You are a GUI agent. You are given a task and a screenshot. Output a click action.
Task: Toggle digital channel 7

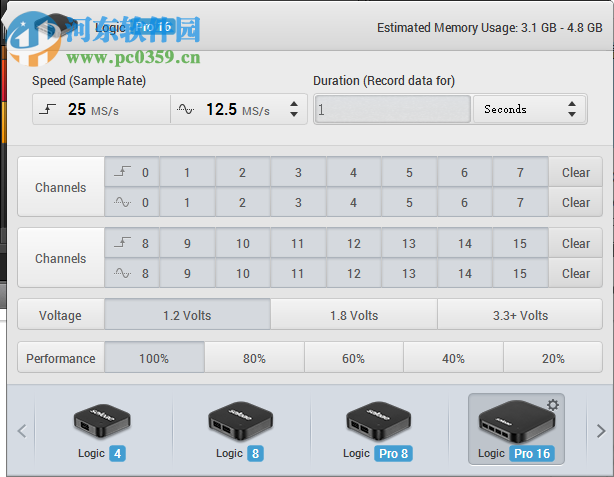click(x=520, y=172)
